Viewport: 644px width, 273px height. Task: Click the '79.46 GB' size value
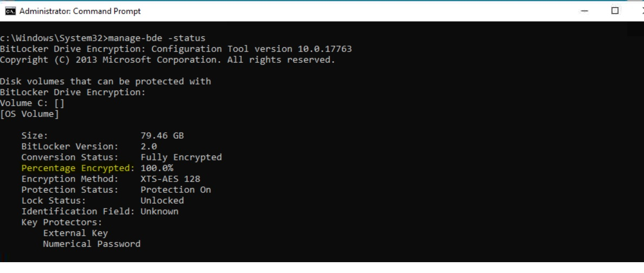click(162, 135)
